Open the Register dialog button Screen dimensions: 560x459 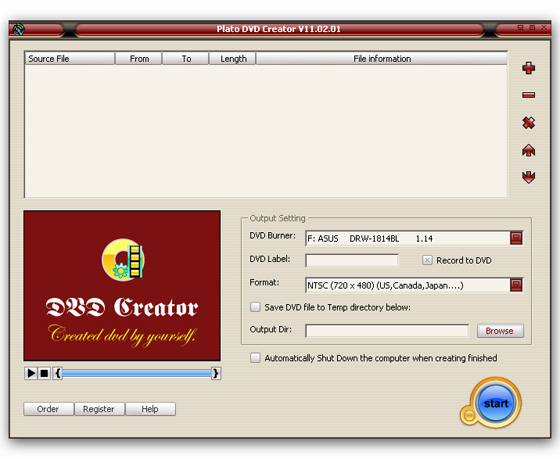pyautogui.click(x=99, y=409)
